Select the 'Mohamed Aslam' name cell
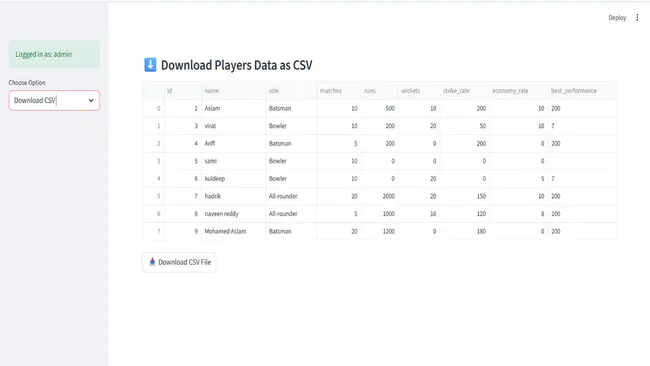Screen dimensions: 650x366 coord(234,231)
